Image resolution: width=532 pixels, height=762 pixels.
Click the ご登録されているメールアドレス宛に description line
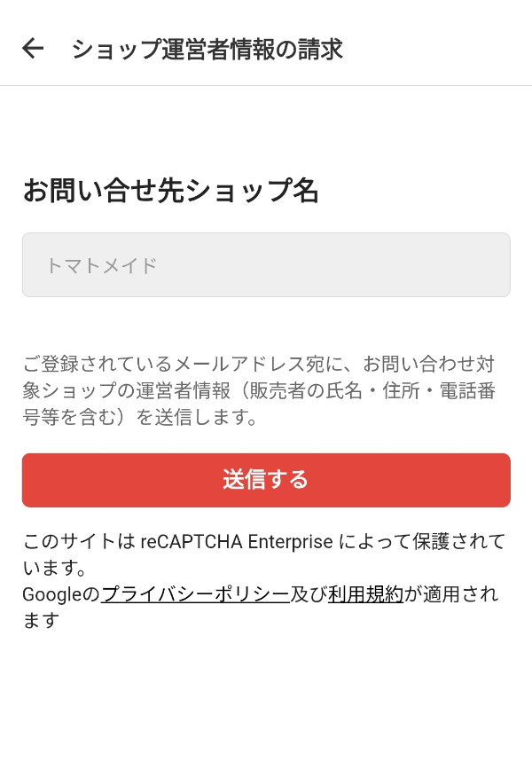[186, 364]
